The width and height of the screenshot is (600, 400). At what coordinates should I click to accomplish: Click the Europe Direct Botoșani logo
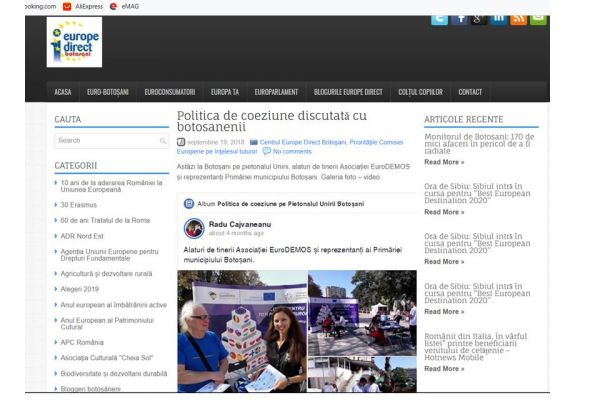[x=74, y=42]
